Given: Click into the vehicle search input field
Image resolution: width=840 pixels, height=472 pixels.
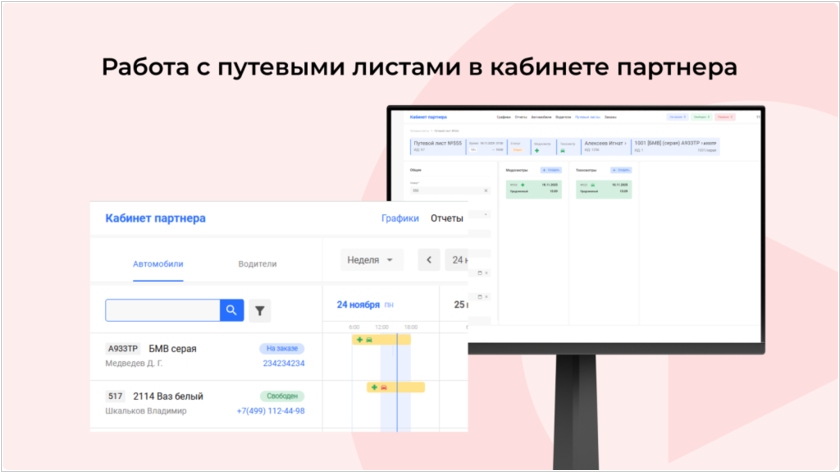Looking at the screenshot, I should pos(162,311).
